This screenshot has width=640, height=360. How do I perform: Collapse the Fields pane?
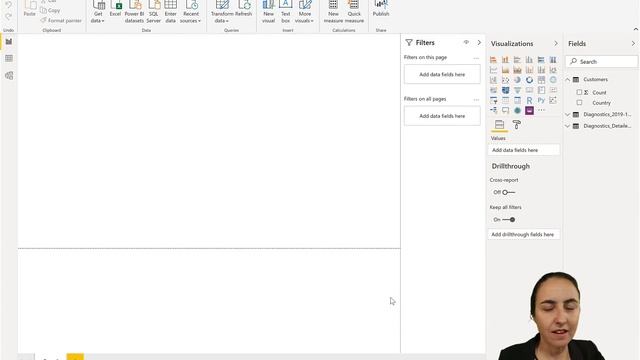point(633,44)
